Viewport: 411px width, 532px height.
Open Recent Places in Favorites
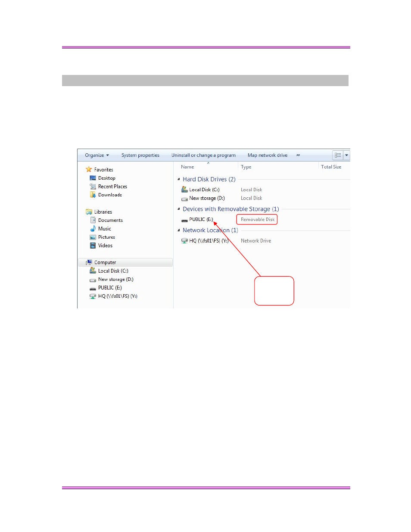pos(113,187)
